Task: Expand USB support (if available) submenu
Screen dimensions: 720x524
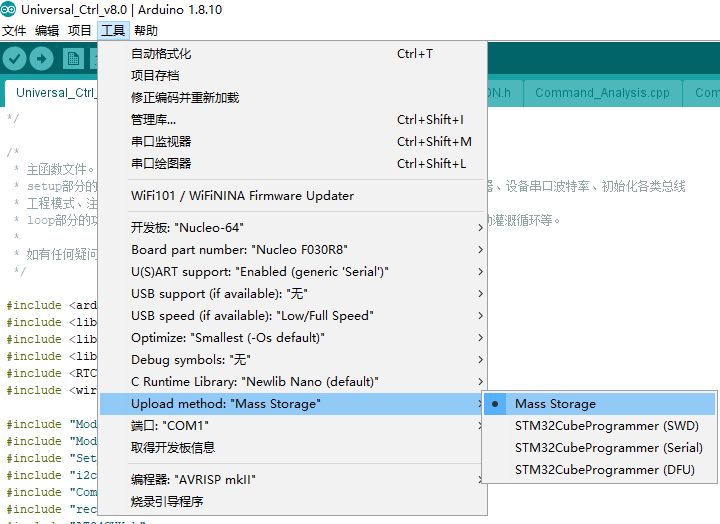Action: pyautogui.click(x=292, y=293)
